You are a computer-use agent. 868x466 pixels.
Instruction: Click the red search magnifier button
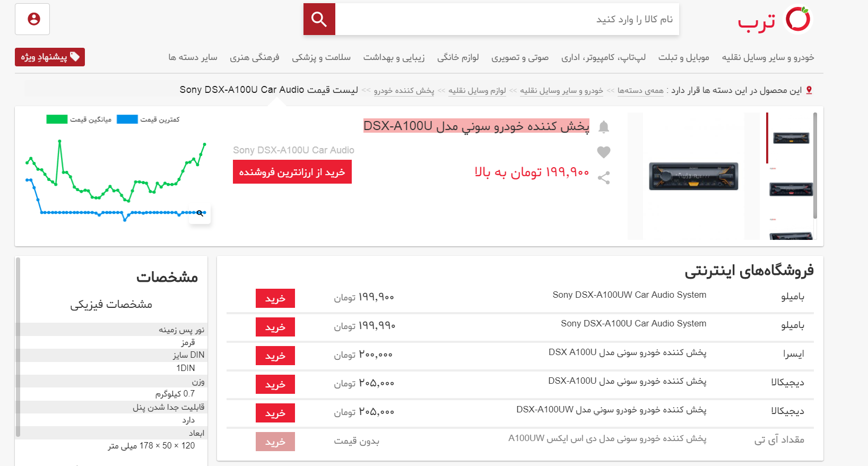[319, 19]
